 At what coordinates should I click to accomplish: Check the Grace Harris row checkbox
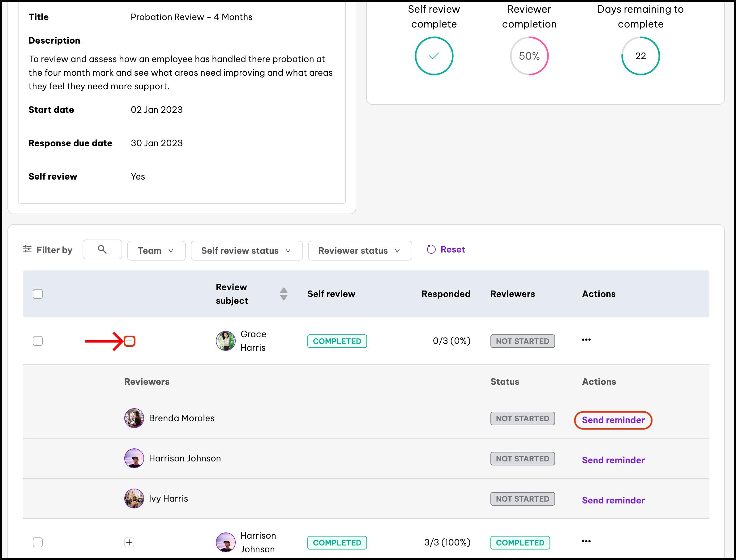click(x=38, y=341)
